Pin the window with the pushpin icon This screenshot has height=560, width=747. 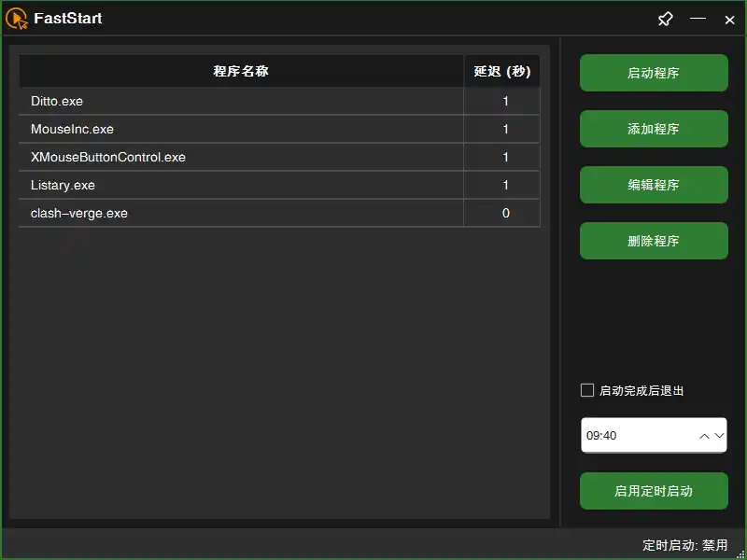(x=666, y=19)
